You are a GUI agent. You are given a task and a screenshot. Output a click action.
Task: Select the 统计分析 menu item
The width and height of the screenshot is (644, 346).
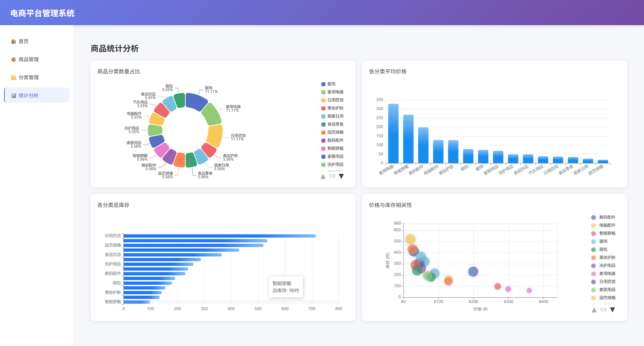37,95
